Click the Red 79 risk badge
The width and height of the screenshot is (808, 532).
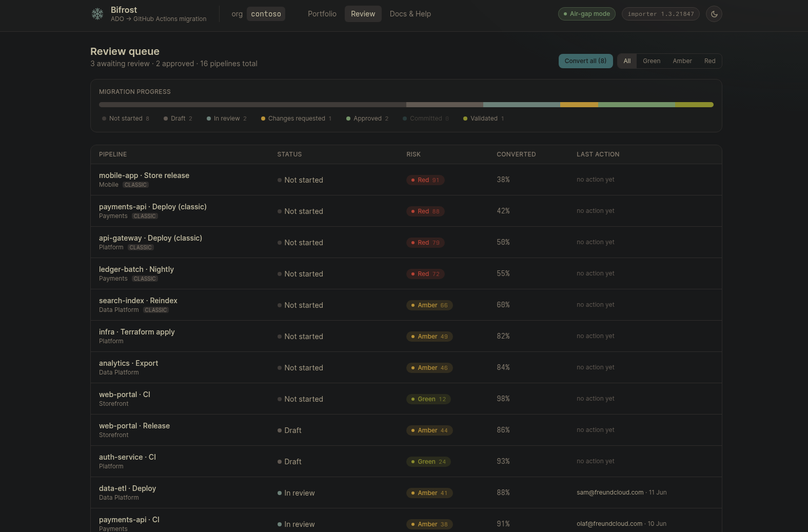coord(425,243)
